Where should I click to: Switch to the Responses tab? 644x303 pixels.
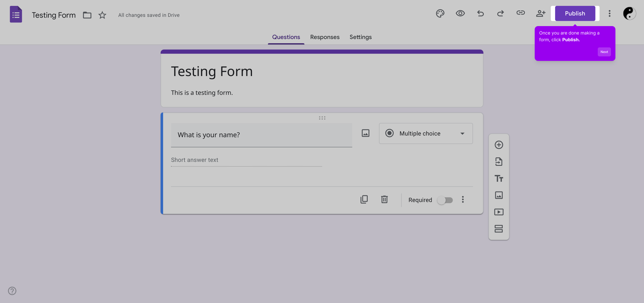pos(325,37)
